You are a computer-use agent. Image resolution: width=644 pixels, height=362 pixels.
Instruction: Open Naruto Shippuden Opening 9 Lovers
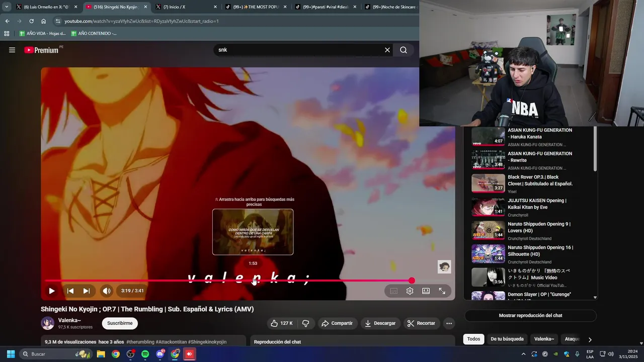[522, 230]
